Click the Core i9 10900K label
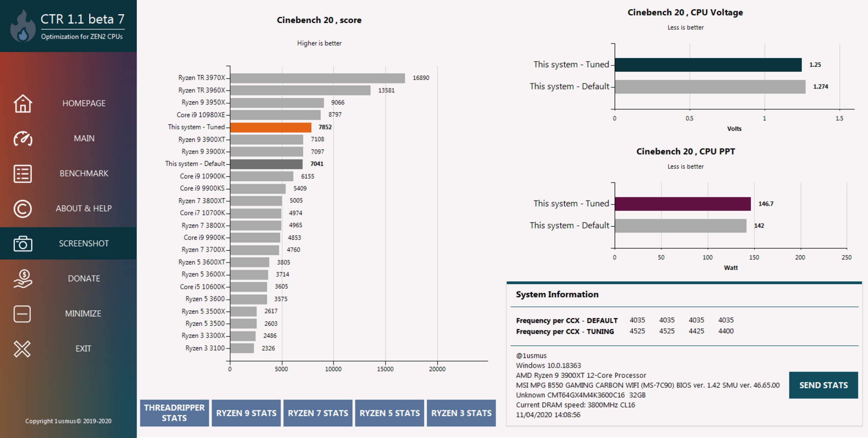 [202, 176]
